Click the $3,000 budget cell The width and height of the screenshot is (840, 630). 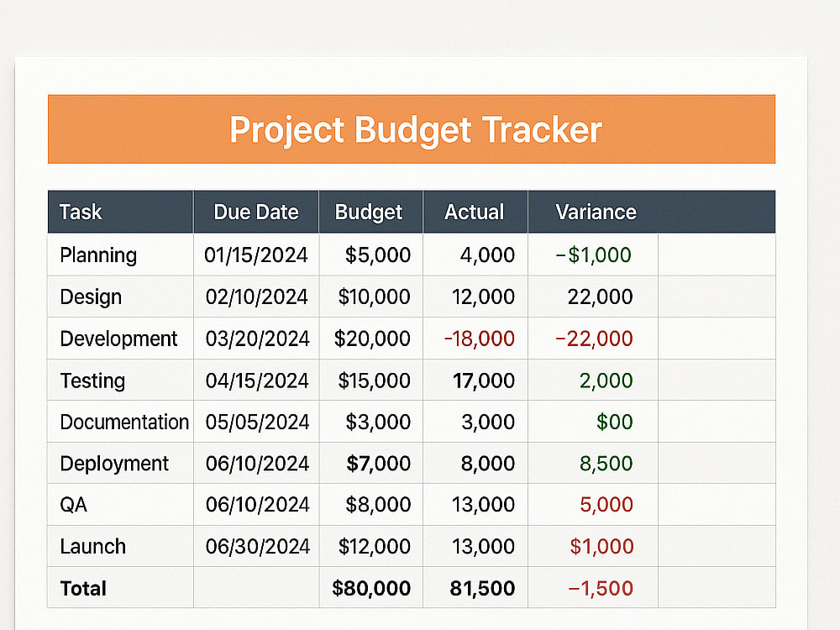(370, 422)
